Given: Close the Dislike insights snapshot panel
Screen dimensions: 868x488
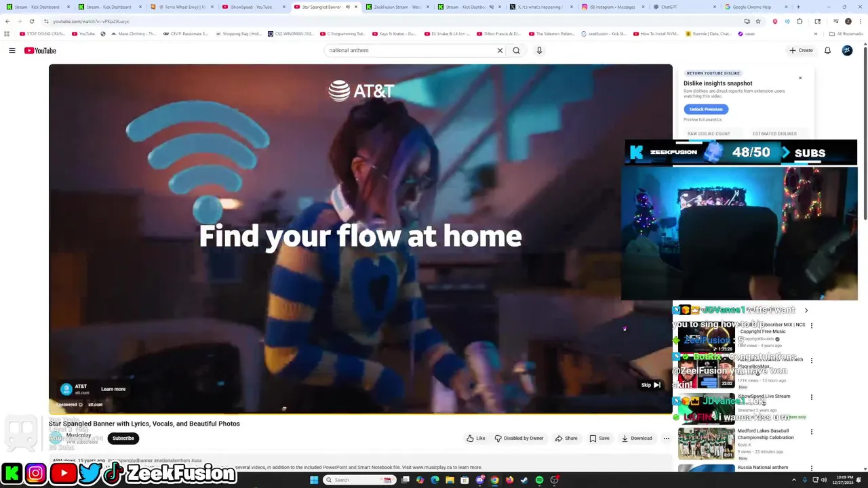Looking at the screenshot, I should coord(800,78).
